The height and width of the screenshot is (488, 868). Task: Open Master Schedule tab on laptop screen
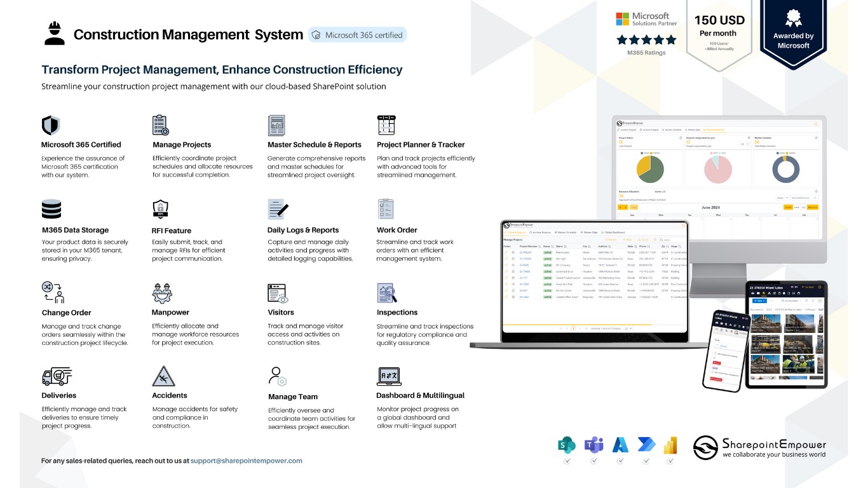click(566, 233)
